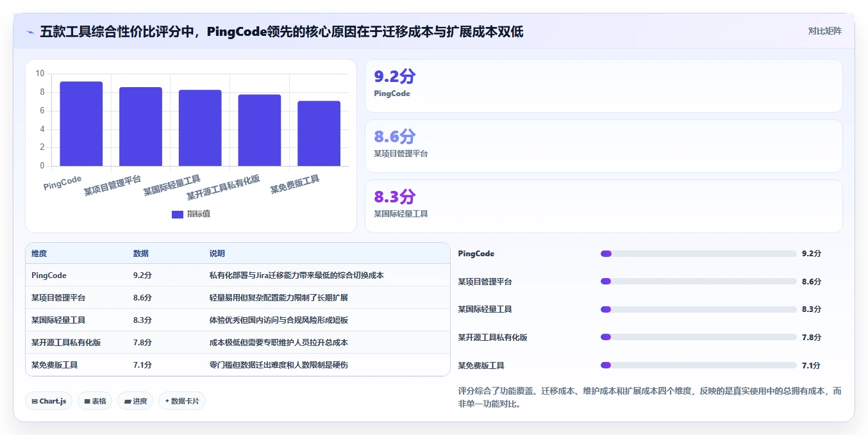Click the 某免费版工具 label in the progress list
868x435 pixels.
click(x=481, y=365)
